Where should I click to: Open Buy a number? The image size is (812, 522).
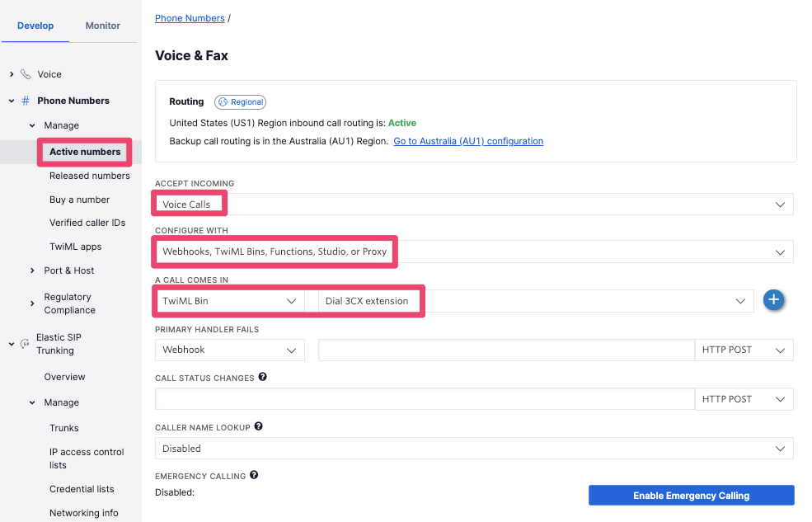pos(79,200)
